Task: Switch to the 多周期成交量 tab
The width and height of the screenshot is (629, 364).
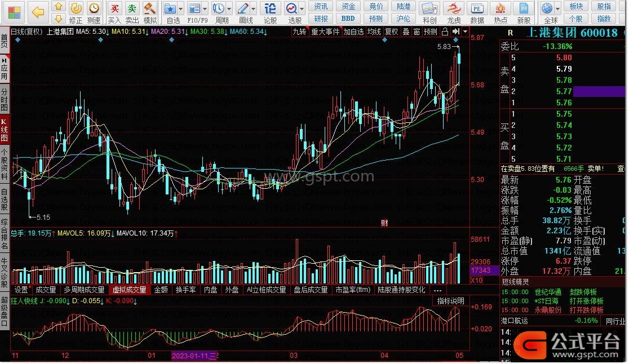Action: (x=84, y=290)
